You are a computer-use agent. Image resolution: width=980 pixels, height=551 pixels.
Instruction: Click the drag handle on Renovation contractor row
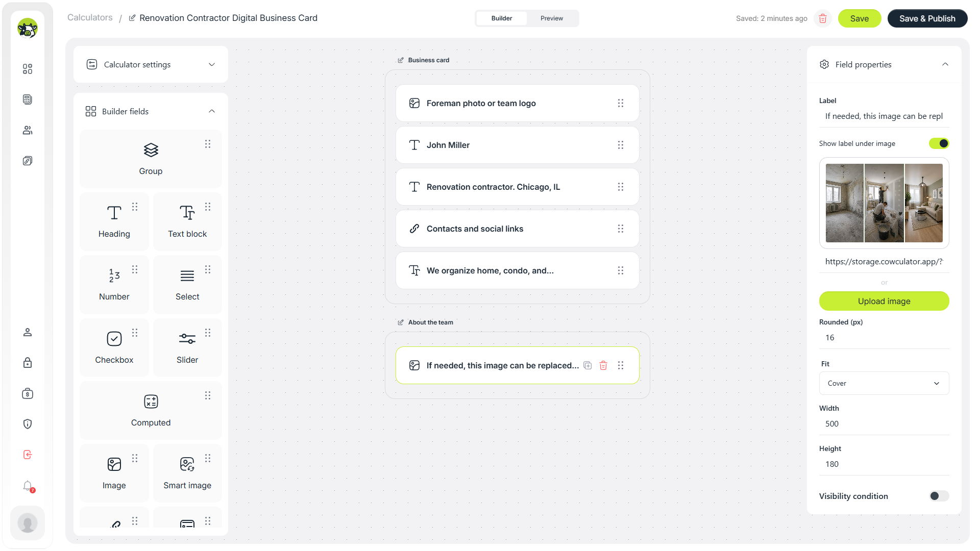621,187
